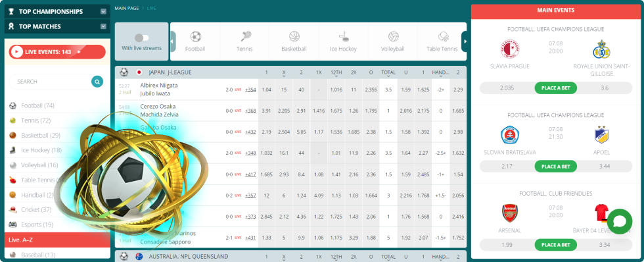This screenshot has height=262, width=644.
Task: Open Volleyball sport tab icon
Action: click(x=393, y=37)
